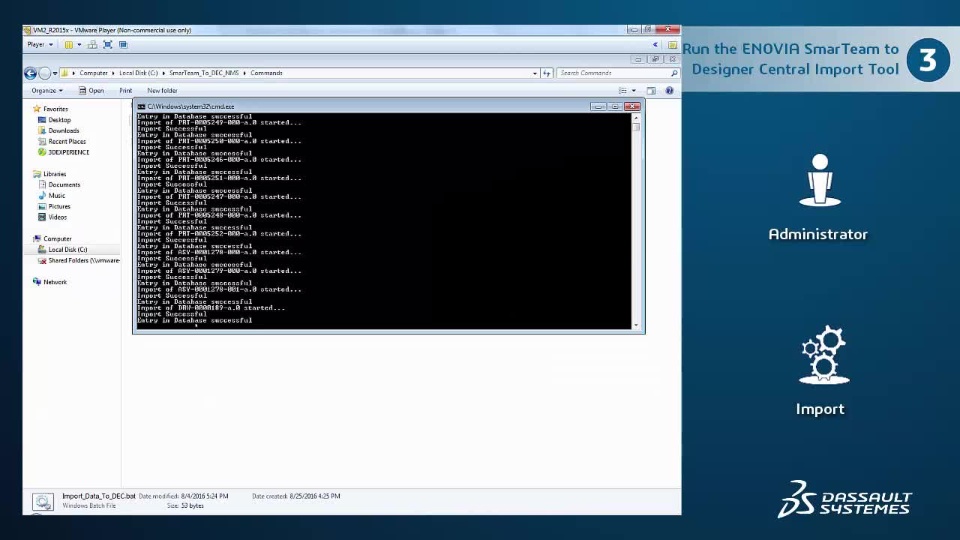Click the cmd.exe title bar icon
The width and height of the screenshot is (960, 540).
pyautogui.click(x=141, y=107)
